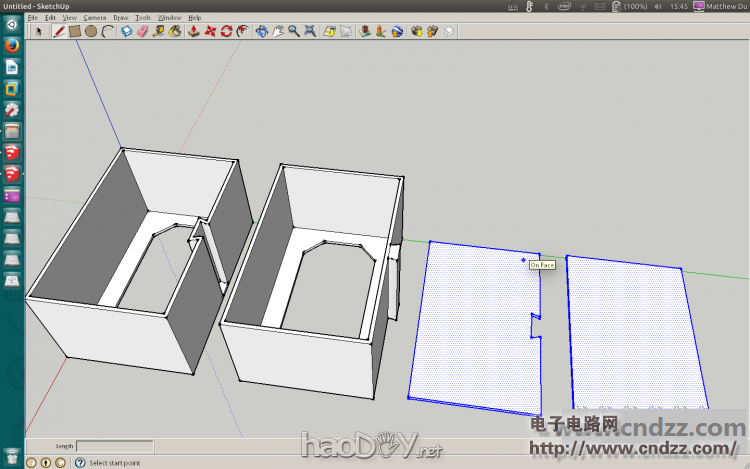Click the Zoom Extents tool

coord(311,31)
